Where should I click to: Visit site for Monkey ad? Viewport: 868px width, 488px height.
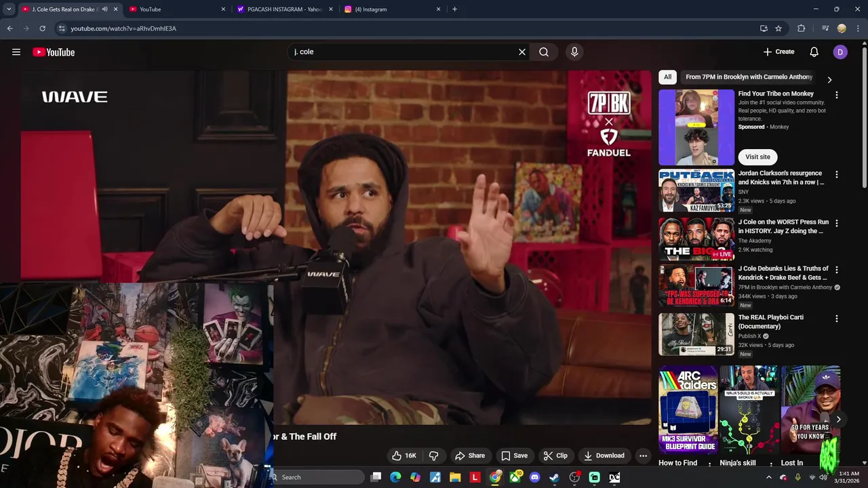(757, 157)
